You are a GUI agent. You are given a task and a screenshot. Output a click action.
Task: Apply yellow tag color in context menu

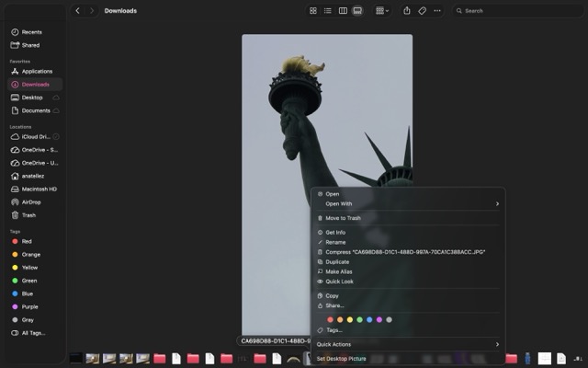coord(350,319)
